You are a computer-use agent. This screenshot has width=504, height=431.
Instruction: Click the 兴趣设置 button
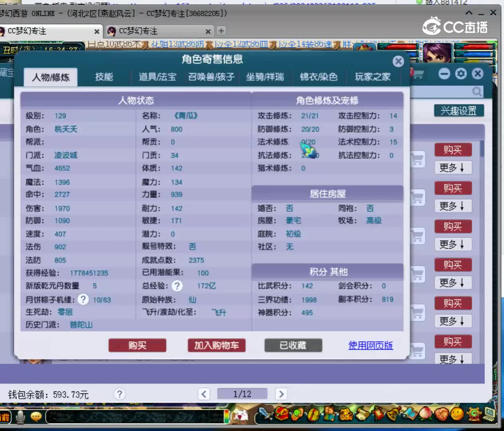459,111
